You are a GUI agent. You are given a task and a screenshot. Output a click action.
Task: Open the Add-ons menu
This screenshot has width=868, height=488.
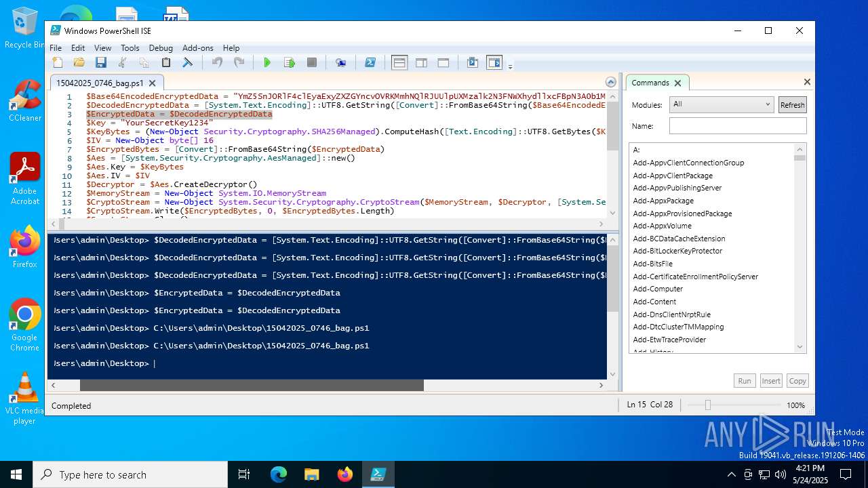coord(198,48)
